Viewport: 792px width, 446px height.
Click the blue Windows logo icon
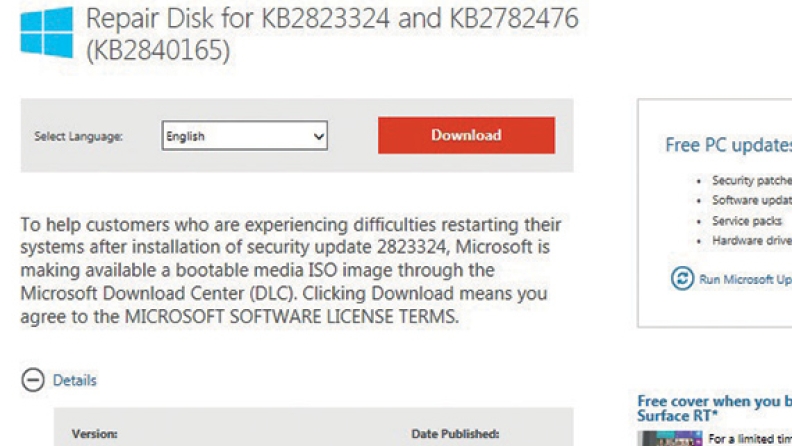pyautogui.click(x=46, y=32)
